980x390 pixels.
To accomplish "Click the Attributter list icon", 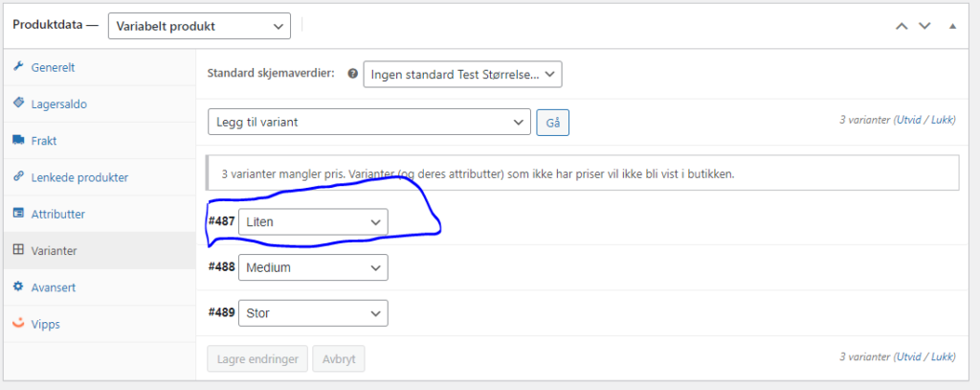I will [18, 213].
